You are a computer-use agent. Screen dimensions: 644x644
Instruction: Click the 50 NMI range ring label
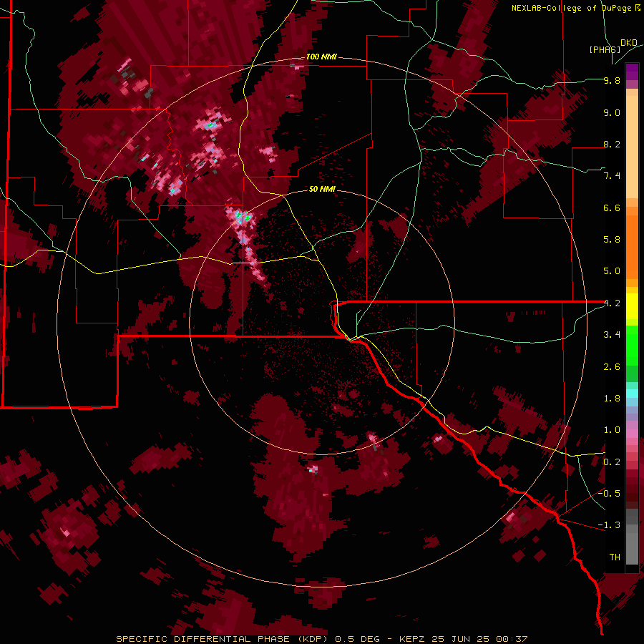point(323,190)
